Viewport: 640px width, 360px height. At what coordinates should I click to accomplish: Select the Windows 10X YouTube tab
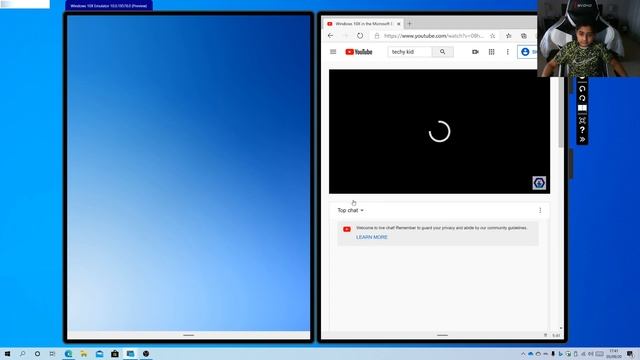click(363, 24)
